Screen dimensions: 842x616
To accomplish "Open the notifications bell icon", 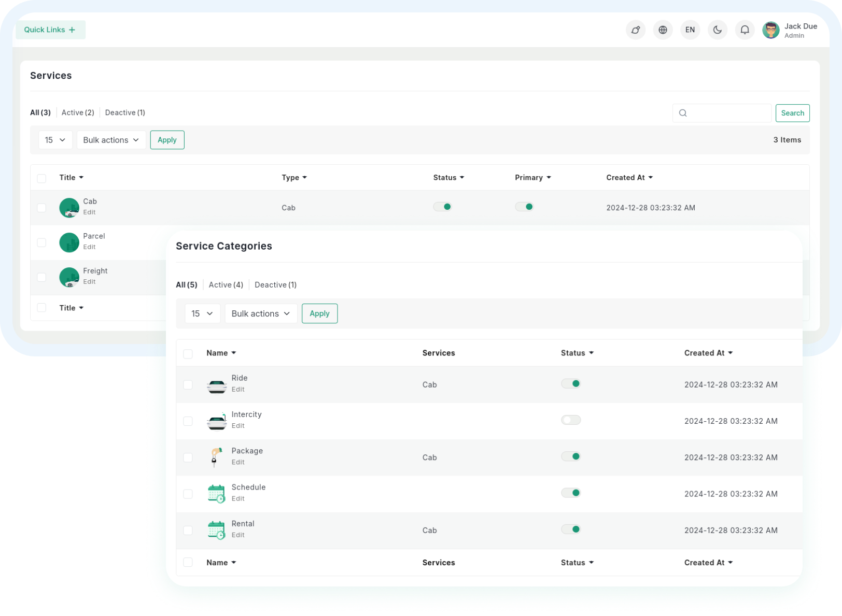I will click(745, 30).
